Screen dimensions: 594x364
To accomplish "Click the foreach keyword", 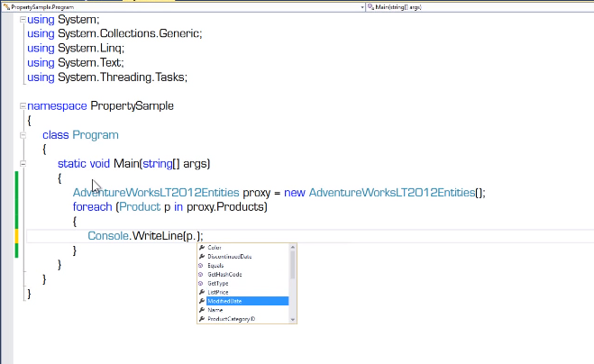I will tap(93, 207).
